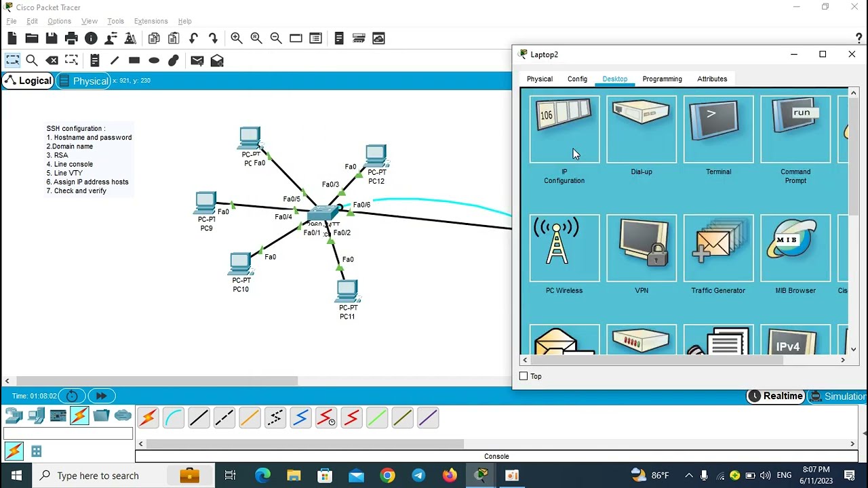Switch to Simulation mode
Viewport: 868px width, 488px height.
(x=837, y=396)
